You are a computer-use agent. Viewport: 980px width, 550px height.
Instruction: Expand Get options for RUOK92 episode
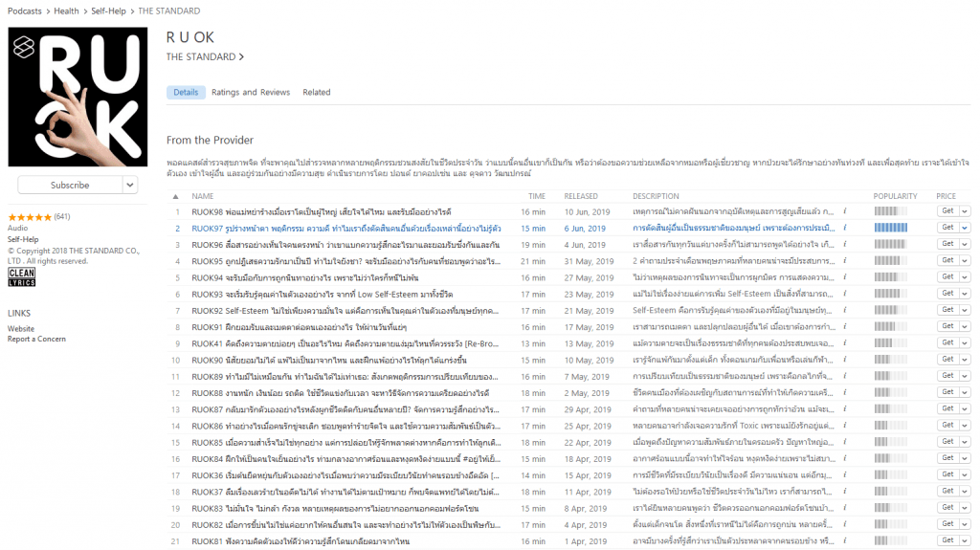(965, 310)
